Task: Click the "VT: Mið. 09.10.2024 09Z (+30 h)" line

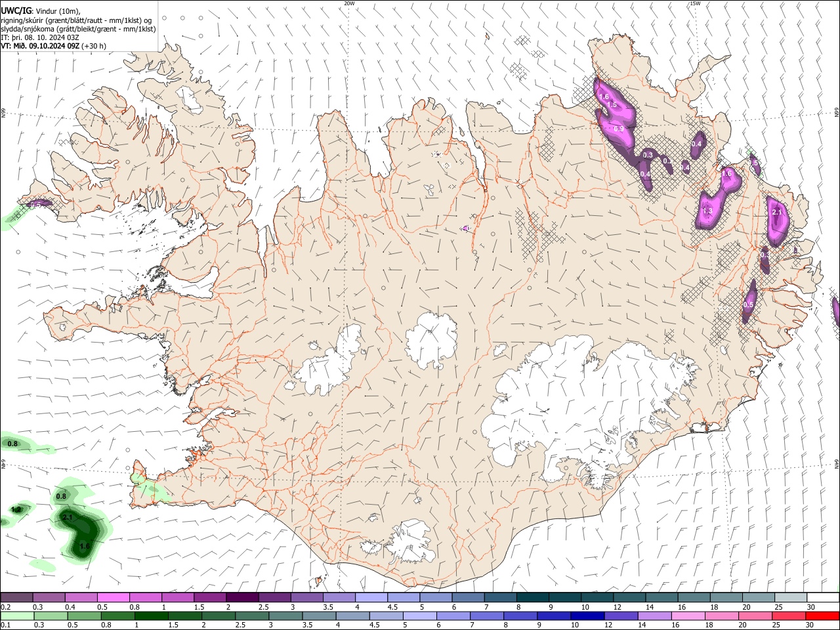Action: tap(53, 46)
